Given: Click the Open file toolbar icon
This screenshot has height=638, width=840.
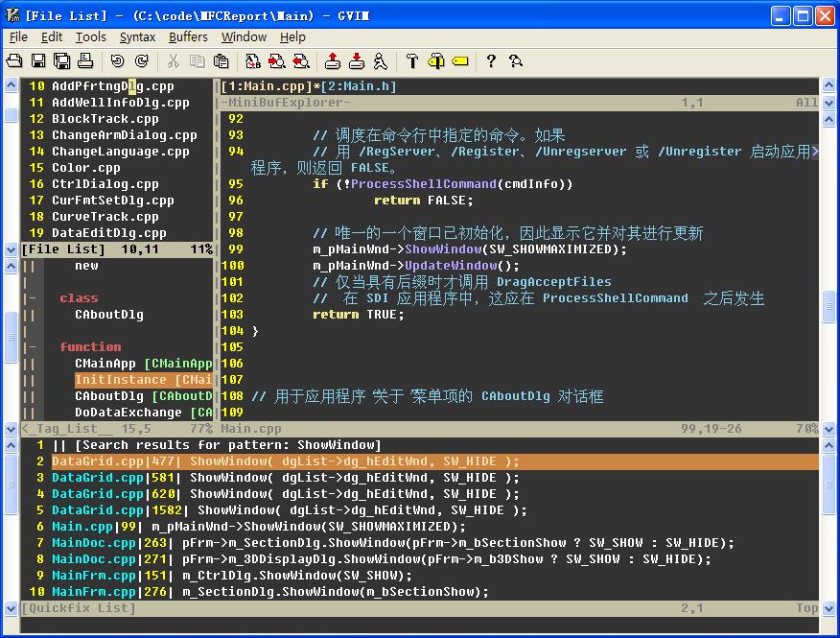Looking at the screenshot, I should [14, 61].
